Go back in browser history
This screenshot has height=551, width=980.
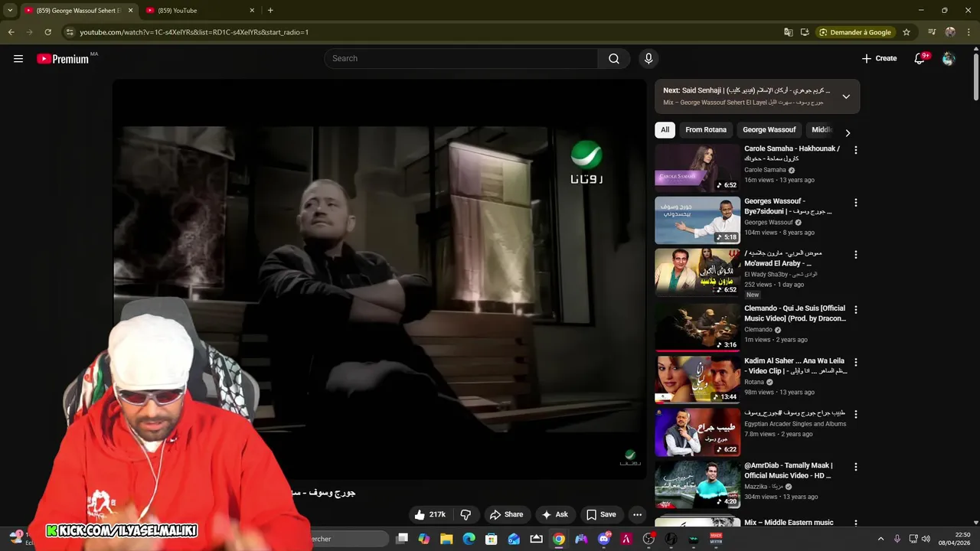11,32
